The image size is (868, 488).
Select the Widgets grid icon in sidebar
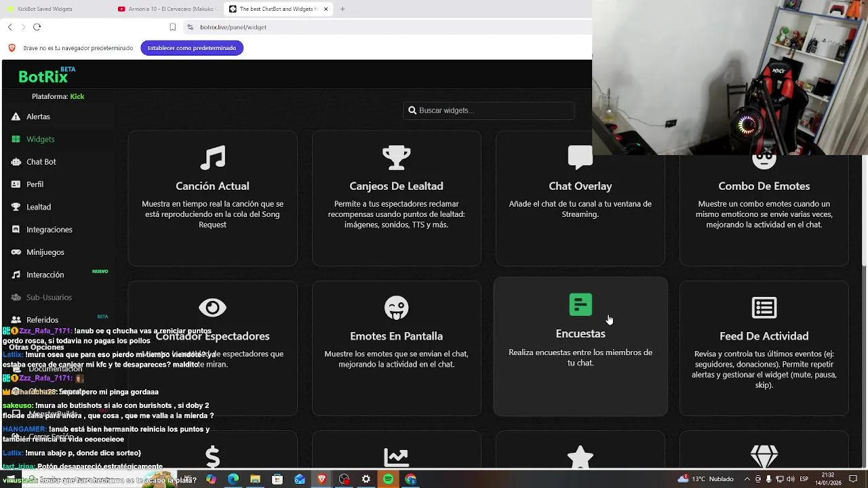tap(16, 139)
